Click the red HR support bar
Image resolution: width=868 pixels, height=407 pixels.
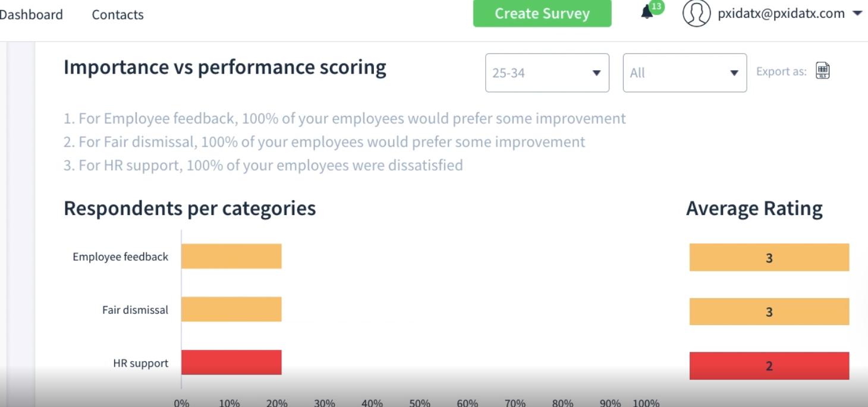pyautogui.click(x=231, y=362)
